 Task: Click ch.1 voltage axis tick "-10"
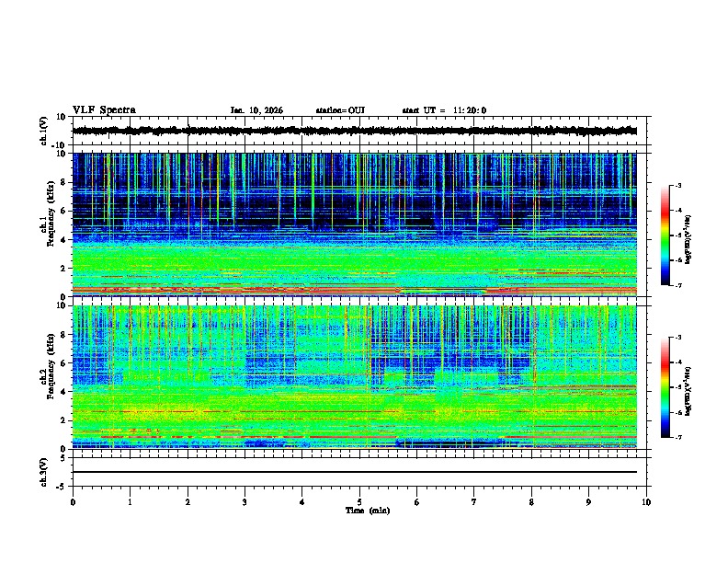[x=60, y=145]
